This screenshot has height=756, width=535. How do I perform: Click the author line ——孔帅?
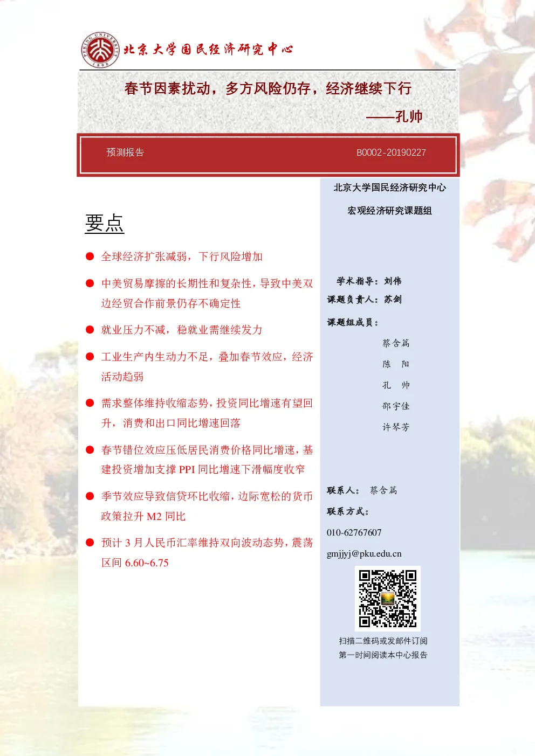[x=394, y=116]
